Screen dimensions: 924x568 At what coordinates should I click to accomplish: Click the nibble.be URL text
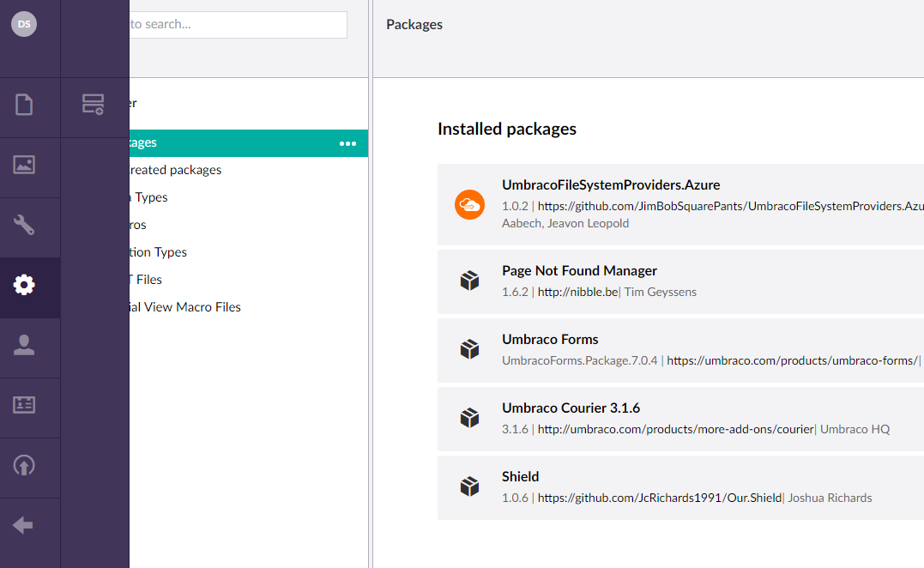(577, 292)
